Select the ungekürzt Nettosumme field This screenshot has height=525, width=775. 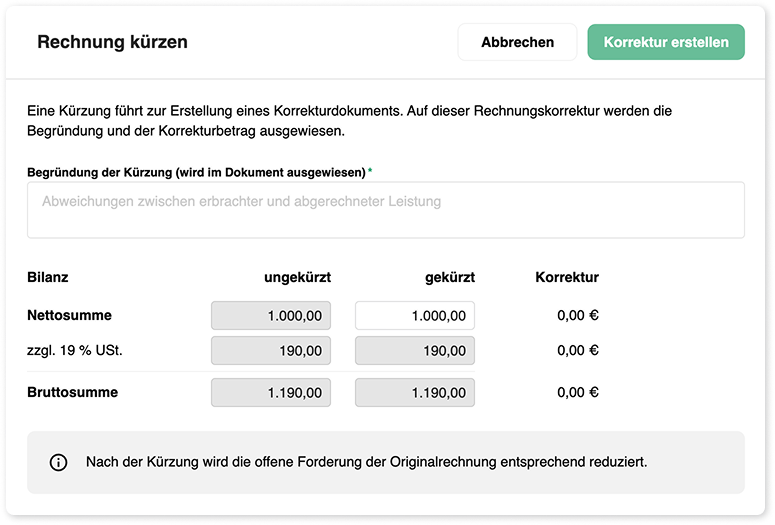pos(271,315)
